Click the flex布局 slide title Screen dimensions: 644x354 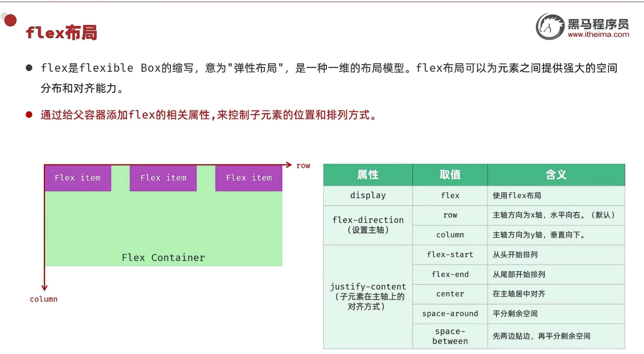(x=62, y=33)
